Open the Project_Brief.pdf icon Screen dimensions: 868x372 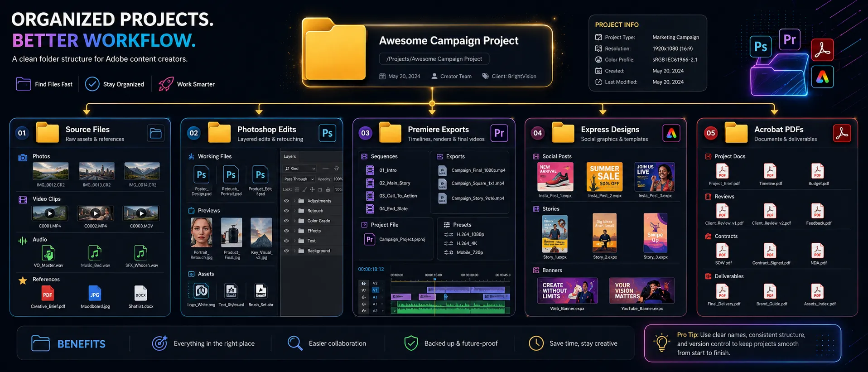point(722,171)
